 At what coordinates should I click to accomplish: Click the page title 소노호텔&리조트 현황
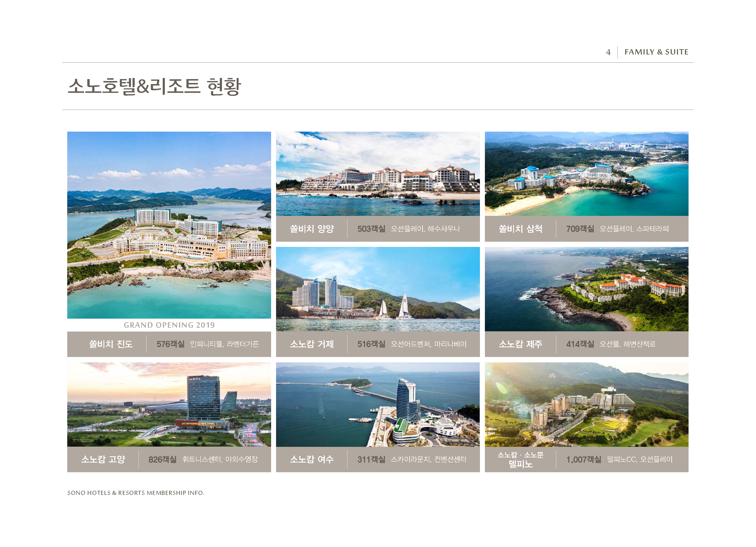(x=154, y=86)
